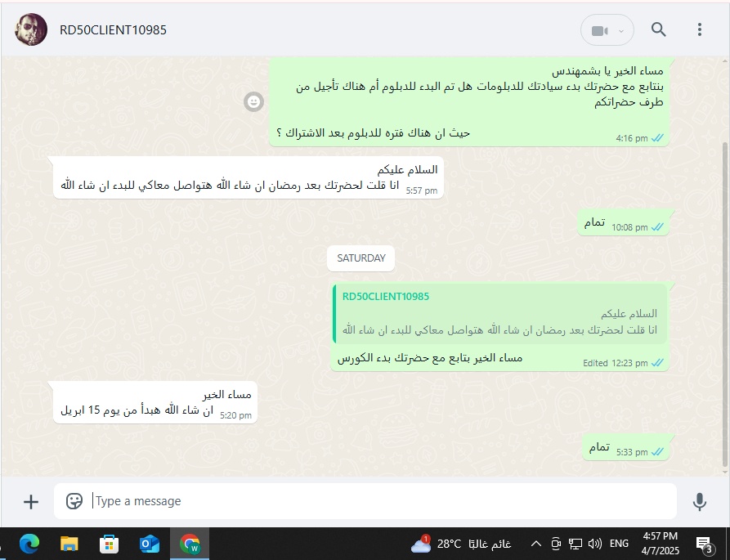The width and height of the screenshot is (730, 560).
Task: Open the notification center icon
Action: pyautogui.click(x=704, y=544)
